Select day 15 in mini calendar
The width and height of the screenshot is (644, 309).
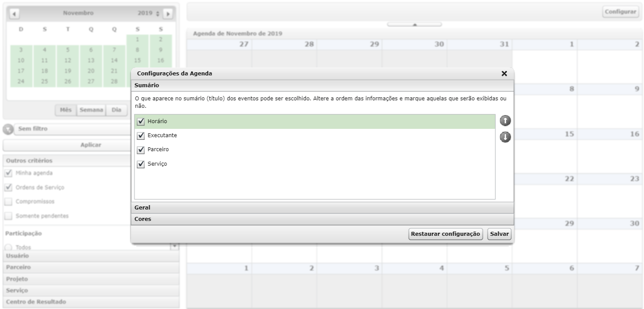click(137, 60)
